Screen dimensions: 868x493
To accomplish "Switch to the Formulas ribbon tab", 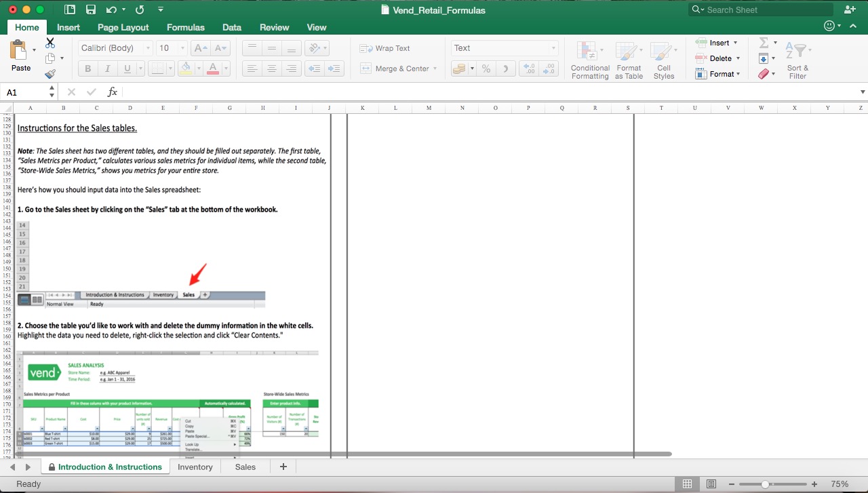I will pos(185,27).
